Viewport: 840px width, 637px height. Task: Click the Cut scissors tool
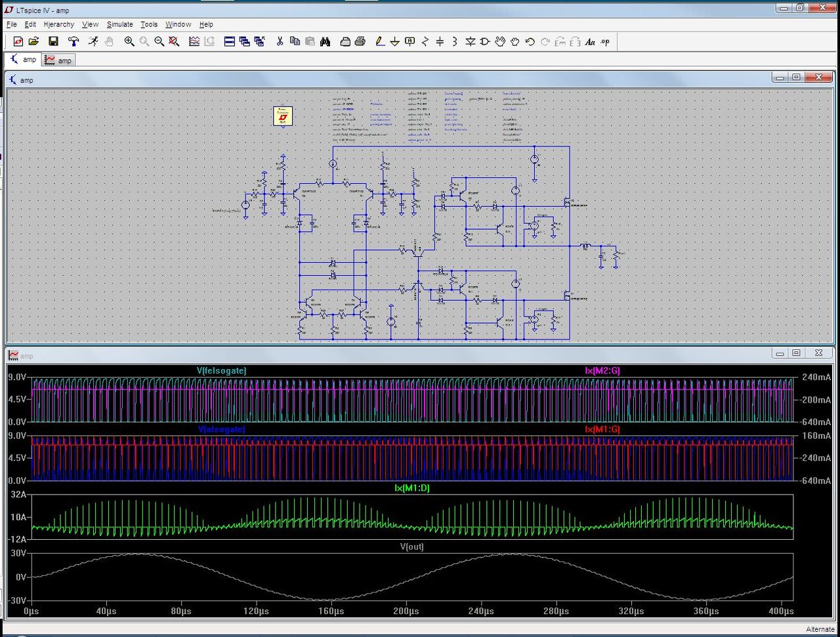pyautogui.click(x=280, y=41)
